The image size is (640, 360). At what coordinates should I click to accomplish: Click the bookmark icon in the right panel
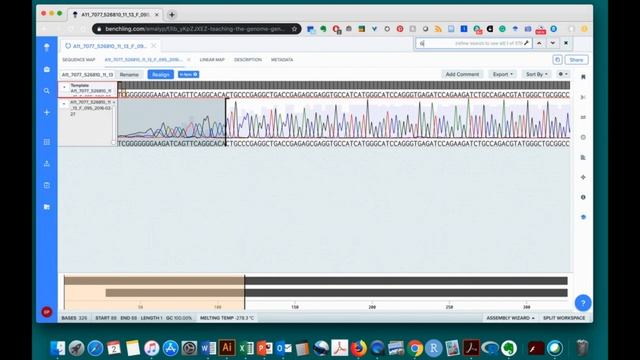coord(583,77)
